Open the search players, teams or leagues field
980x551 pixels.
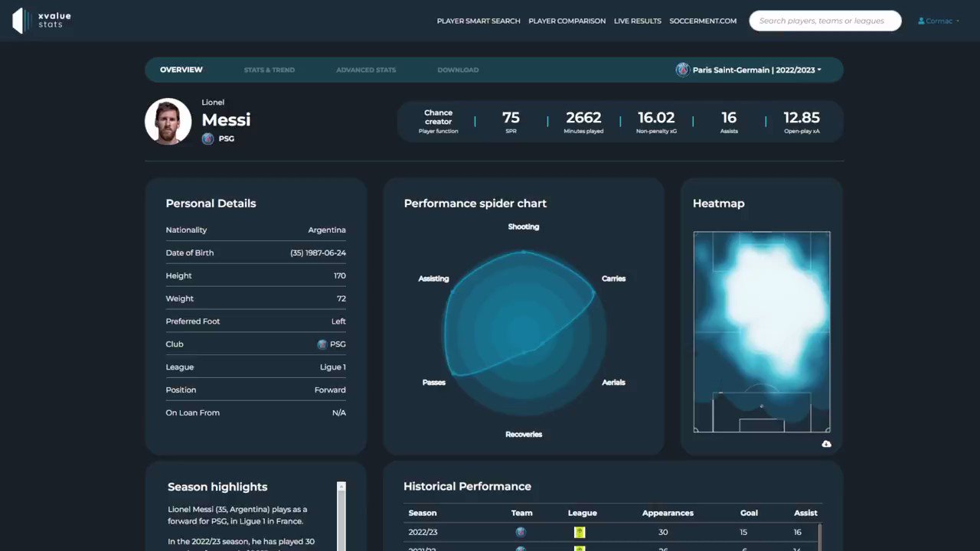(x=825, y=21)
